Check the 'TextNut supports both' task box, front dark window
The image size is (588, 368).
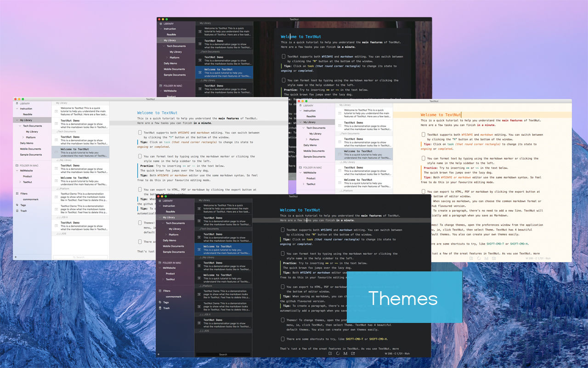[x=283, y=230]
